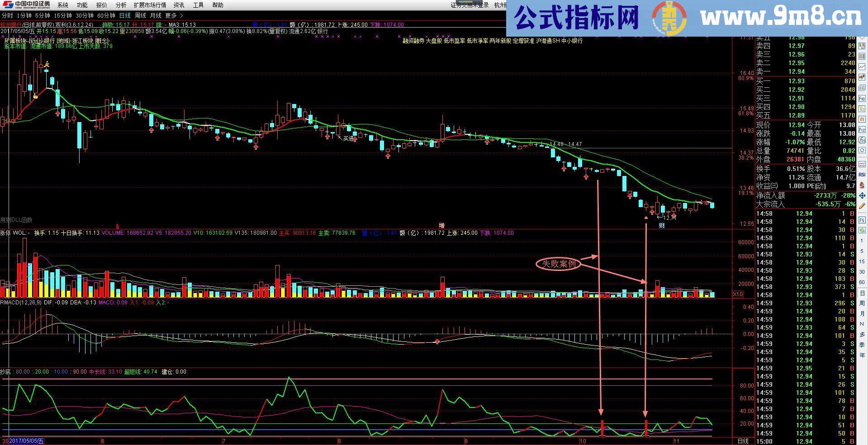Click the 失败案例 annotation label
Screen dimensions: 868x445
pyautogui.click(x=558, y=264)
